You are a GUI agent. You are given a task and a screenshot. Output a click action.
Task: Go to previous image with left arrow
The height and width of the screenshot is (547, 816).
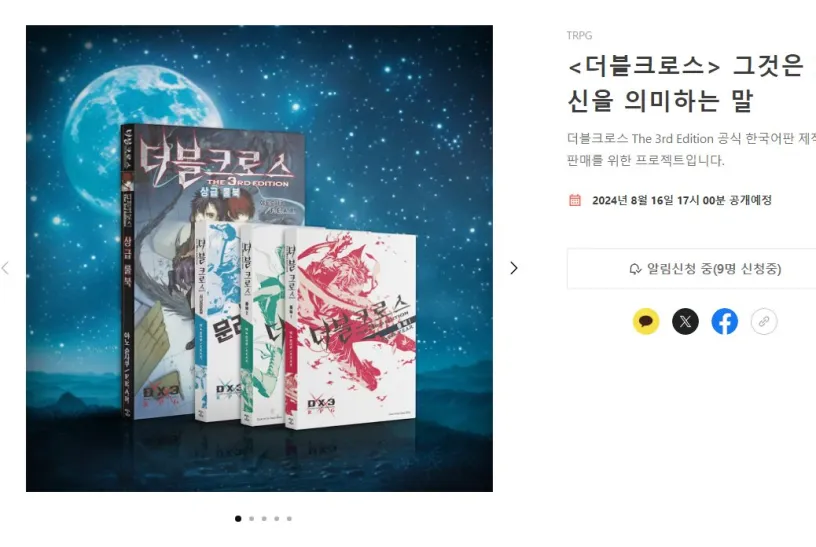click(x=5, y=268)
